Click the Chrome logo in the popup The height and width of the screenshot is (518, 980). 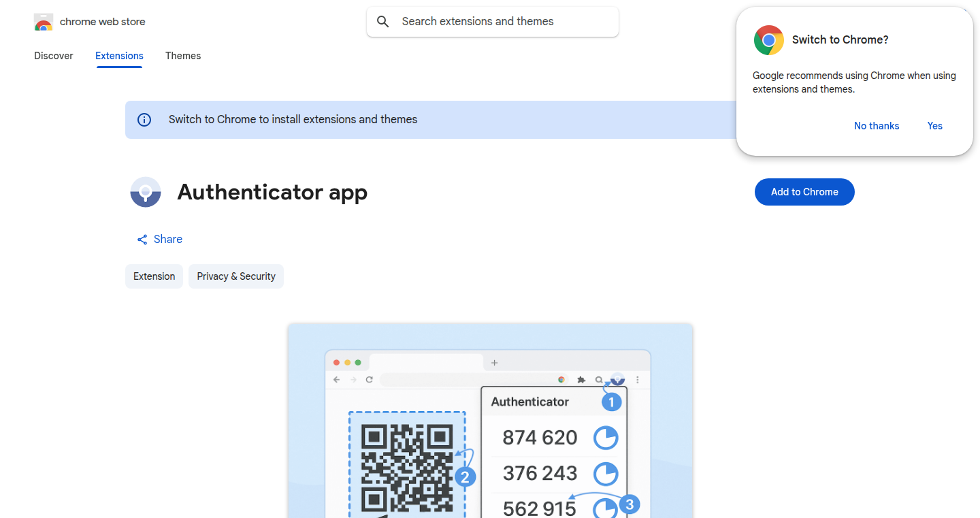(x=769, y=40)
